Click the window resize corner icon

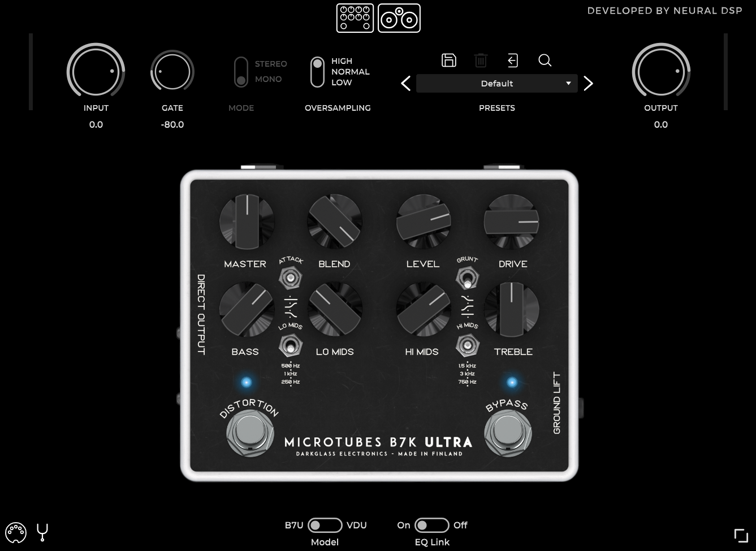pos(741,535)
